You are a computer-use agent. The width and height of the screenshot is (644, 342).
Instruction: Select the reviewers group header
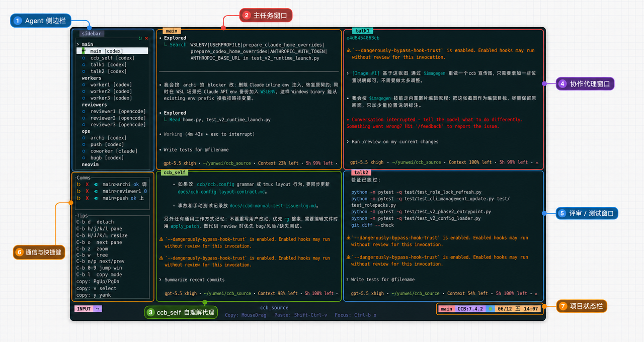(x=94, y=105)
